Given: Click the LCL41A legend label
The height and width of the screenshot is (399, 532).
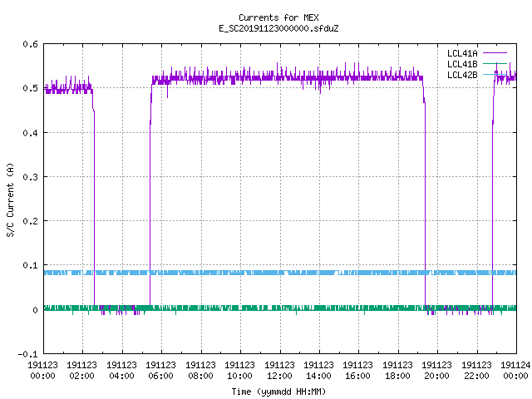Looking at the screenshot, I should [x=462, y=53].
